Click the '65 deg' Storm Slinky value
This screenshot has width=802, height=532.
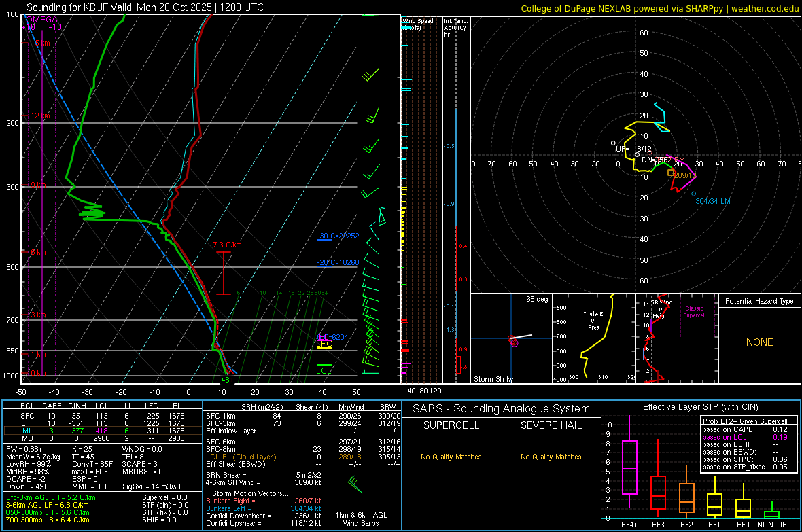click(537, 299)
